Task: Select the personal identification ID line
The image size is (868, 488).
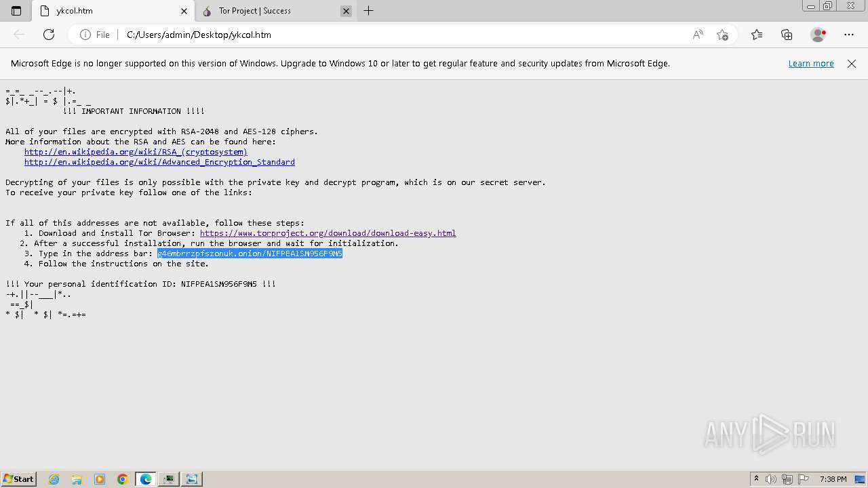Action: [140, 284]
